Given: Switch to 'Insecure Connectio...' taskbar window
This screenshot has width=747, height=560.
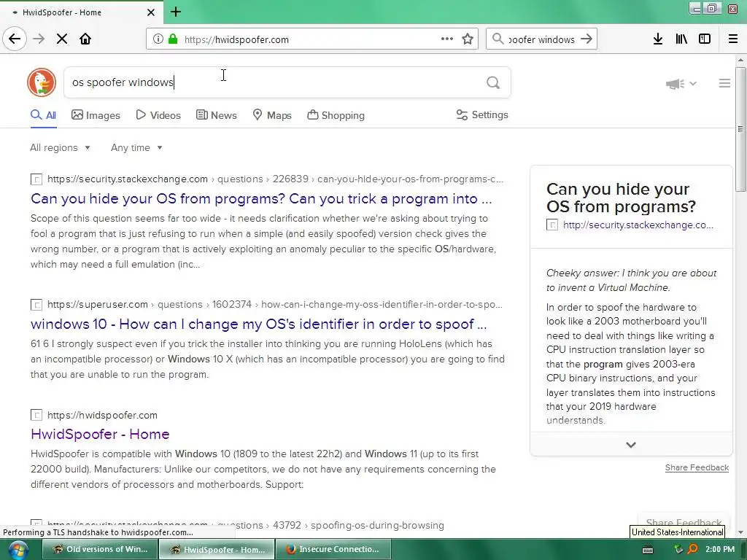Looking at the screenshot, I should click(333, 550).
